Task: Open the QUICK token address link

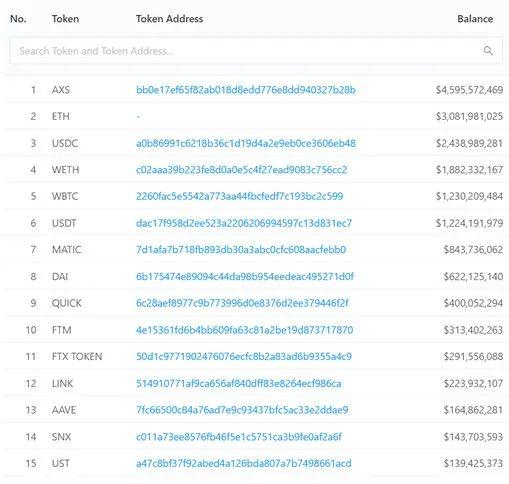Action: [242, 303]
